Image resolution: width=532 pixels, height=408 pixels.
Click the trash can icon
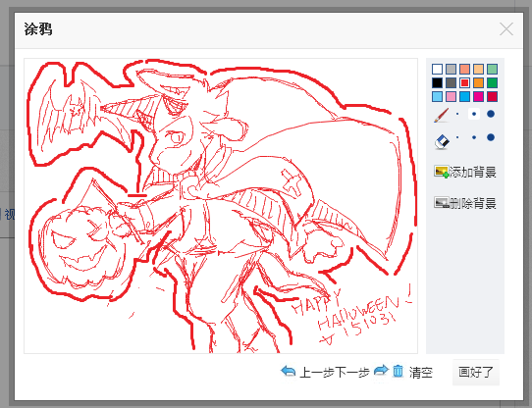coord(399,371)
